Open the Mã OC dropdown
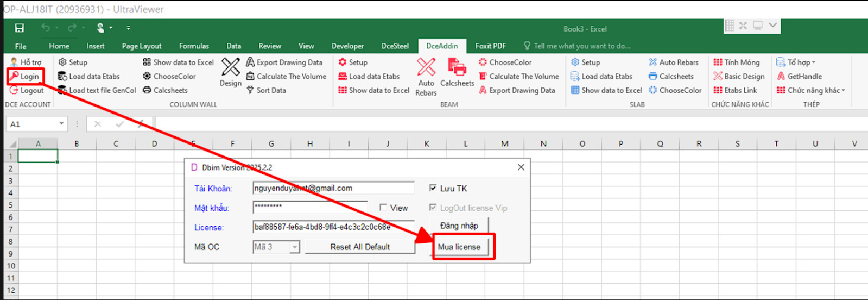The width and height of the screenshot is (868, 300). pos(295,247)
